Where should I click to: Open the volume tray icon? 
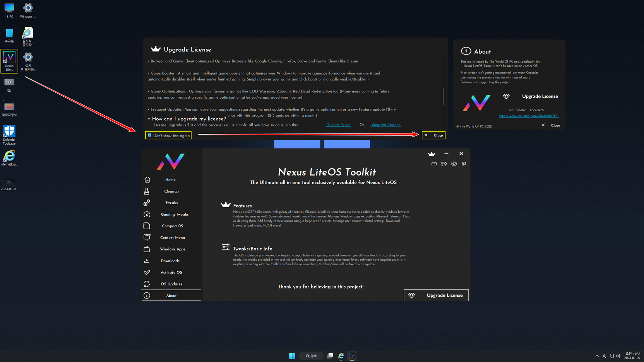(618, 356)
